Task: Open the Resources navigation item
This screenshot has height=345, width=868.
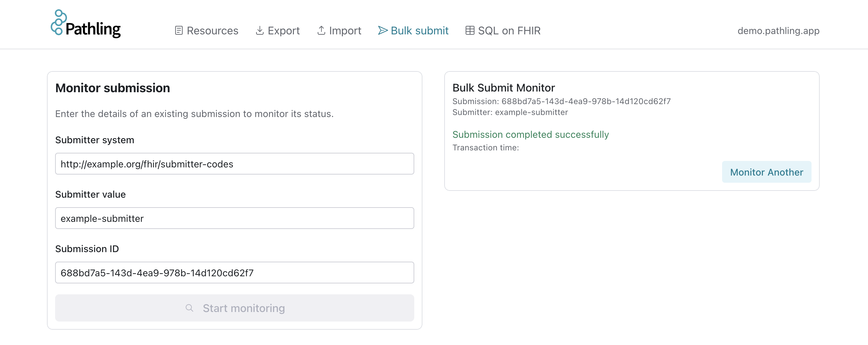Action: click(212, 31)
